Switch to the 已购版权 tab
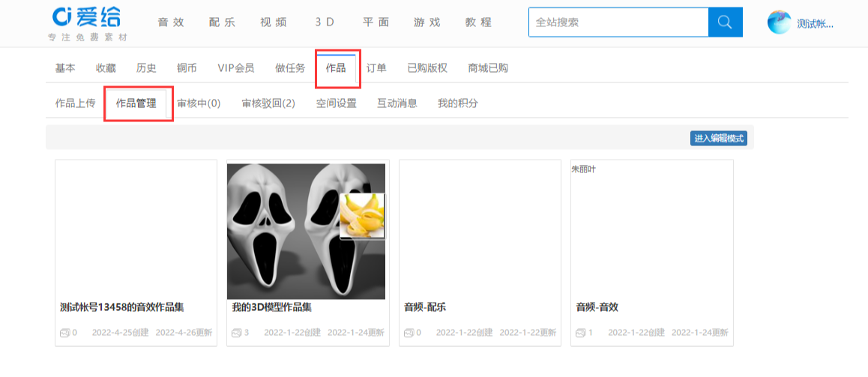 tap(427, 68)
